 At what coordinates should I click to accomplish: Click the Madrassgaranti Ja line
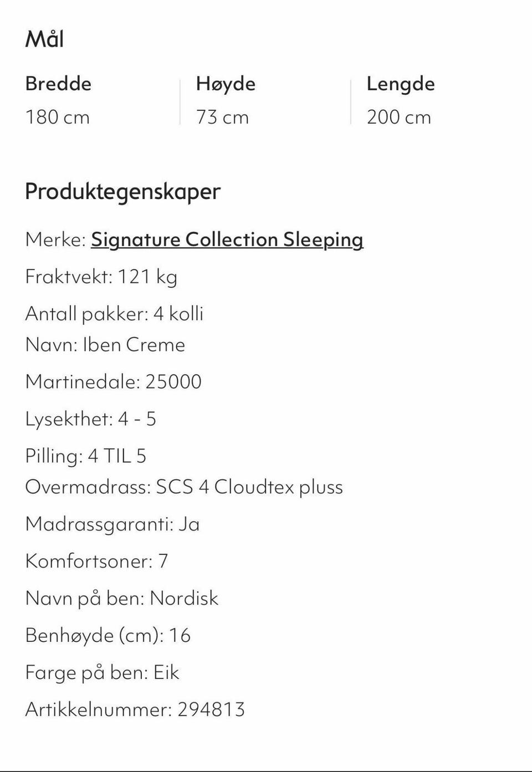(x=112, y=524)
